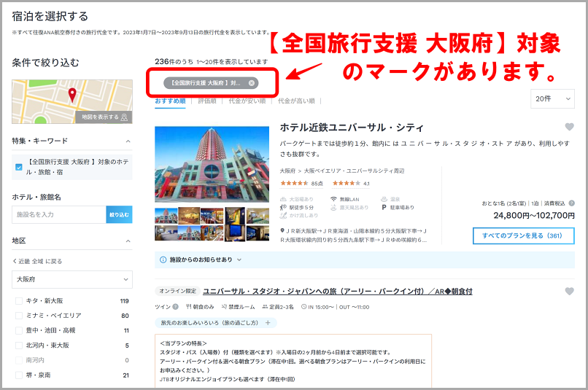Viewport: 588px width, 390px height.
Task: Open ホテル近鉄ユニバーサル・シティ hotel title
Action: (x=352, y=128)
